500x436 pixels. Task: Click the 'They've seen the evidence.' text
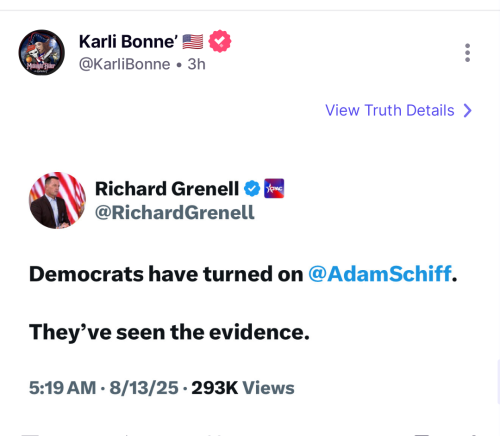pyautogui.click(x=169, y=333)
